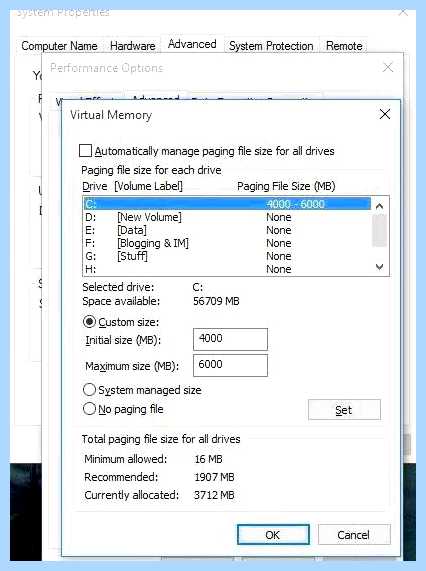Close the Virtual Memory dialog

pos(385,114)
